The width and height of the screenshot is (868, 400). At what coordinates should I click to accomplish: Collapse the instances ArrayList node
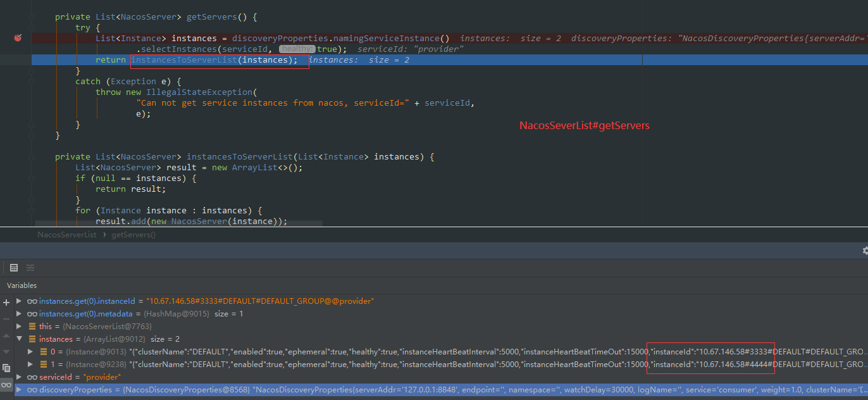pyautogui.click(x=19, y=339)
